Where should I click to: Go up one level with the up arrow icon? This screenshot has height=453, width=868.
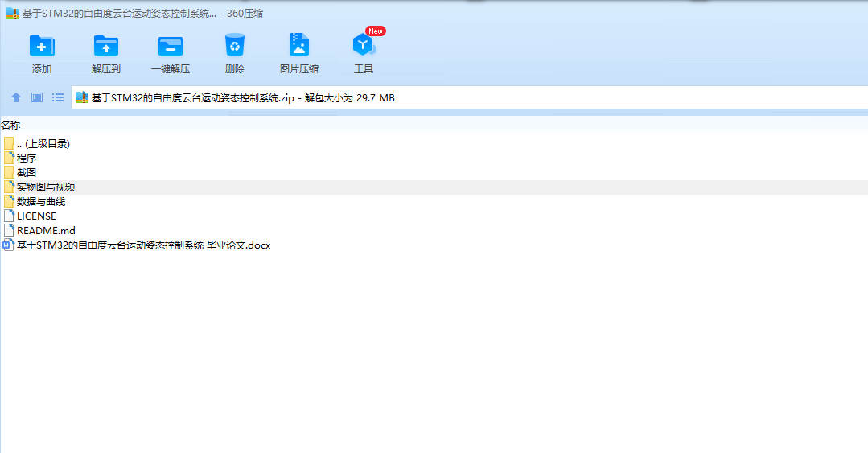(x=16, y=97)
